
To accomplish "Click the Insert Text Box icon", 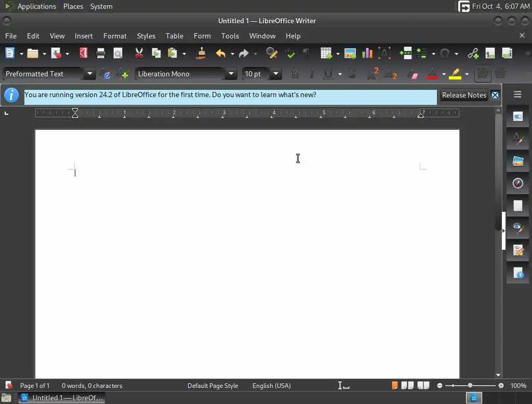I will pos(384,53).
